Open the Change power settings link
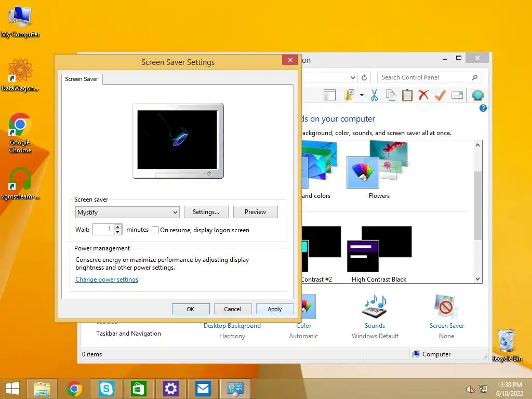532x399 pixels. click(107, 280)
